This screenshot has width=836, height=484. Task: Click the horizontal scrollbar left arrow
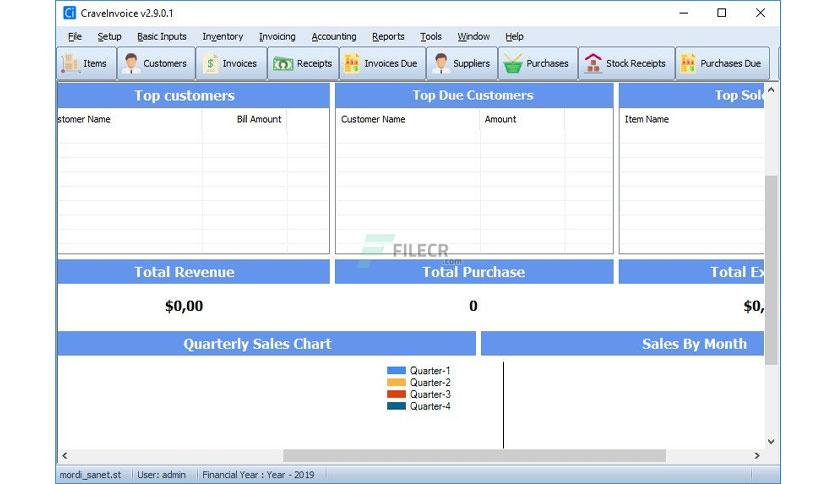coord(65,456)
